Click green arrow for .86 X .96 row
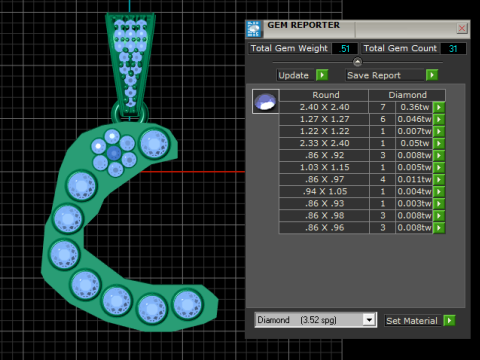Screen dimensions: 480x360 439,228
